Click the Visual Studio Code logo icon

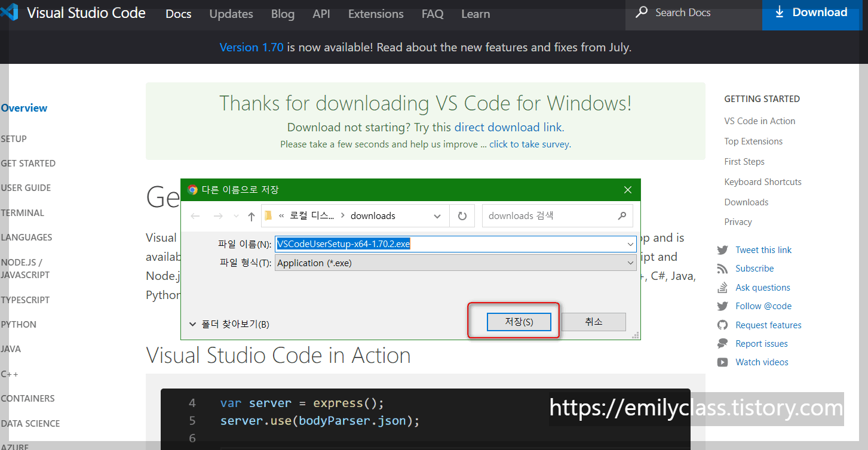[x=8, y=13]
